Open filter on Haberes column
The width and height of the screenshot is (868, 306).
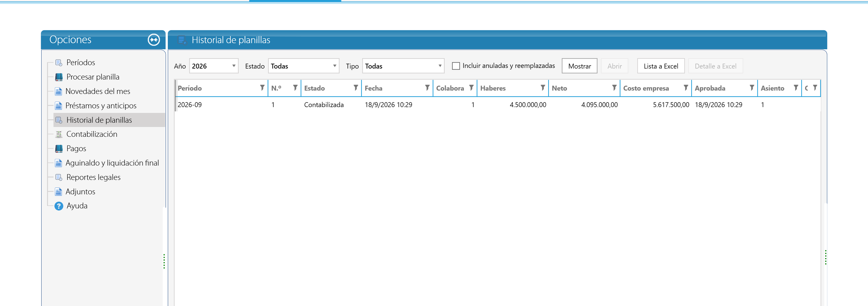(542, 88)
